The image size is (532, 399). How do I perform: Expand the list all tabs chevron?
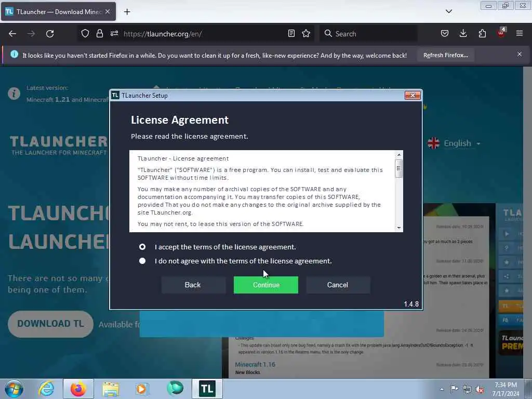pos(449,11)
